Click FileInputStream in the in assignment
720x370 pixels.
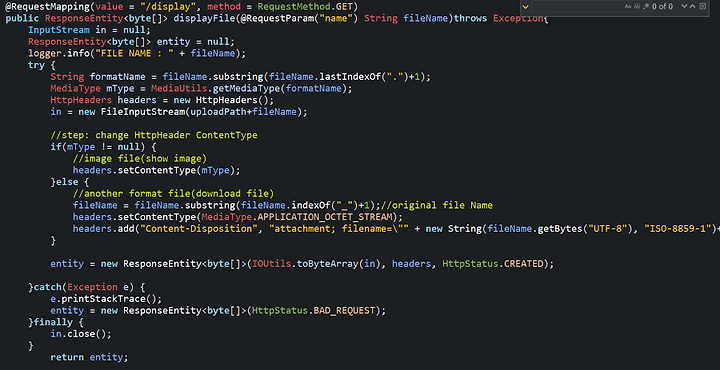pos(143,112)
